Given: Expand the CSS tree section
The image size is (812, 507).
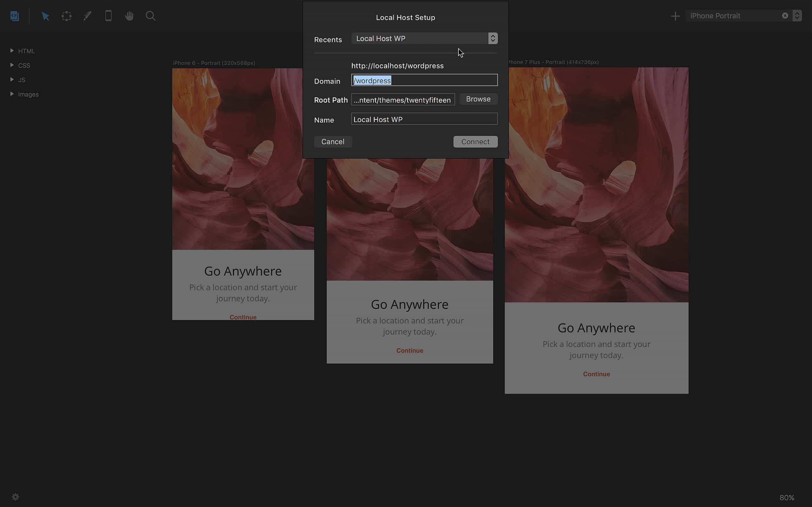Looking at the screenshot, I should point(12,65).
